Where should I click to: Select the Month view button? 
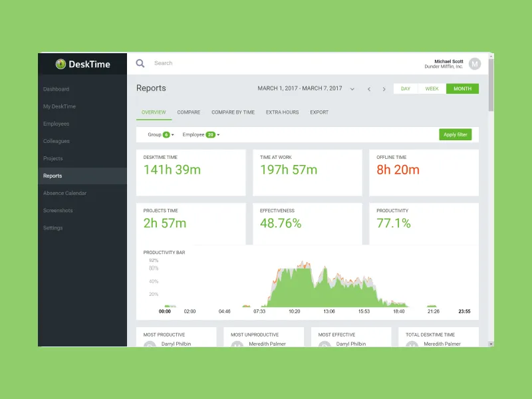pos(462,88)
